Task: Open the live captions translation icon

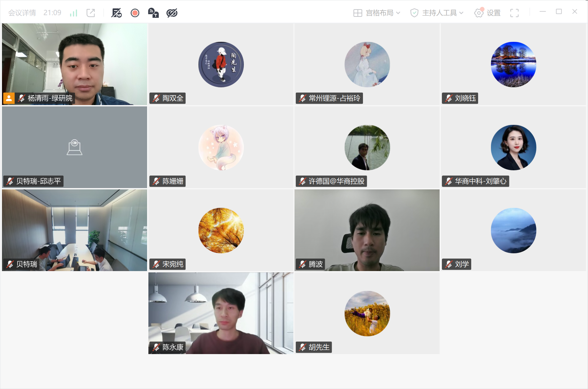Action: coord(153,13)
